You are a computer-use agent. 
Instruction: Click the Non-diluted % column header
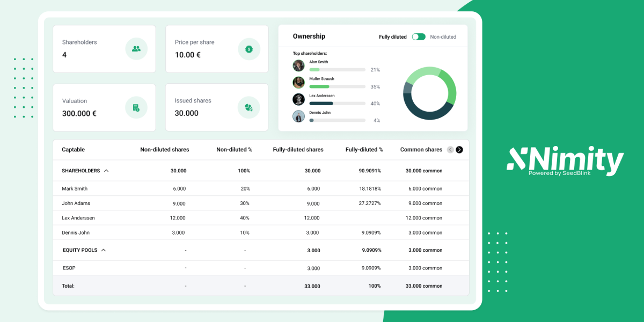tap(234, 150)
